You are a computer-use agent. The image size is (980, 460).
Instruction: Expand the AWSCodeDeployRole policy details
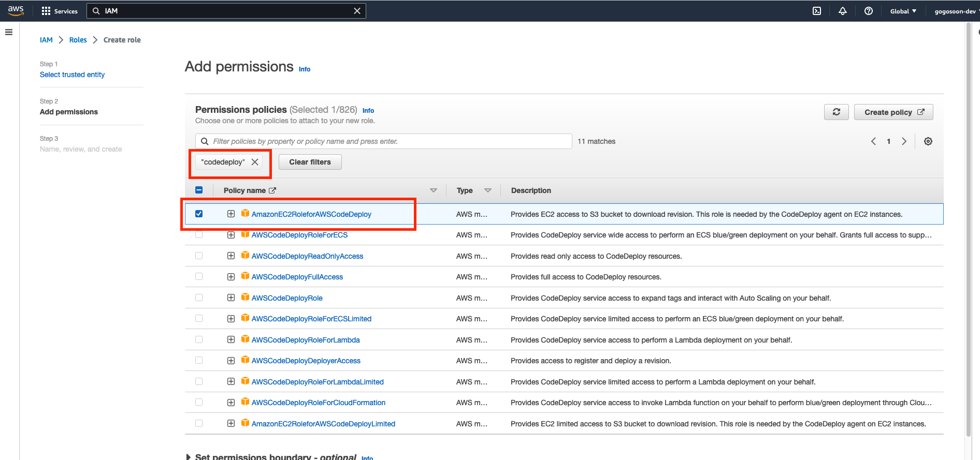(231, 298)
